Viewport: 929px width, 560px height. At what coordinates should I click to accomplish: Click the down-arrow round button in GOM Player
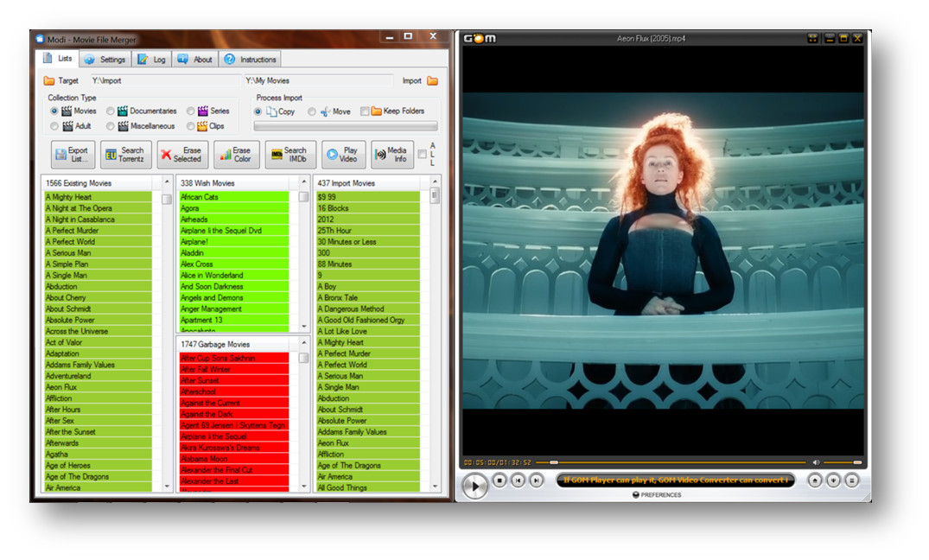[x=833, y=480]
